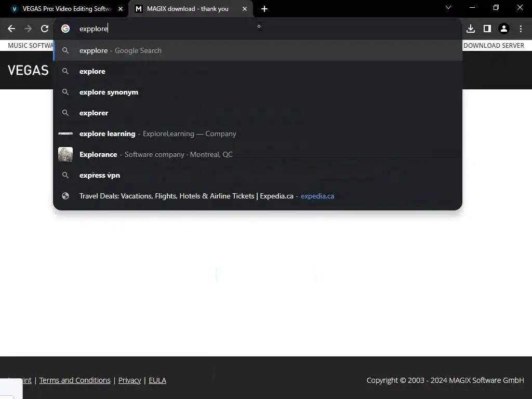Select the Explorance software company suggestion
The image size is (532, 399).
258,154
